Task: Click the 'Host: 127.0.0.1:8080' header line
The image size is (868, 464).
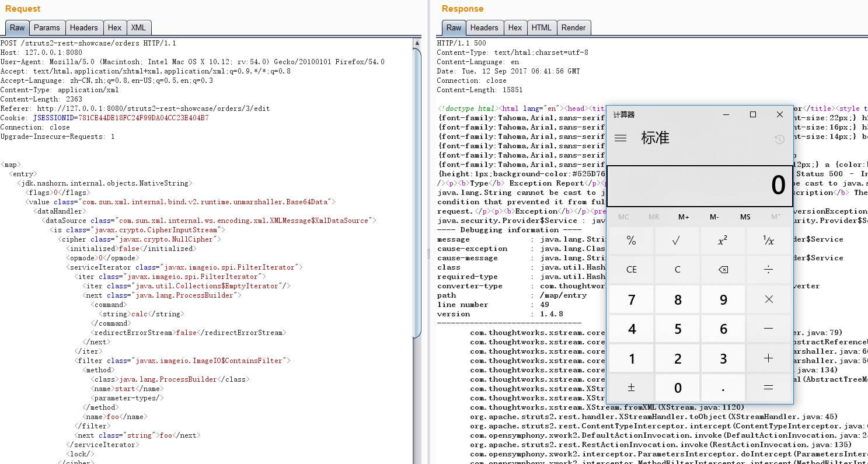Action: pyautogui.click(x=41, y=53)
